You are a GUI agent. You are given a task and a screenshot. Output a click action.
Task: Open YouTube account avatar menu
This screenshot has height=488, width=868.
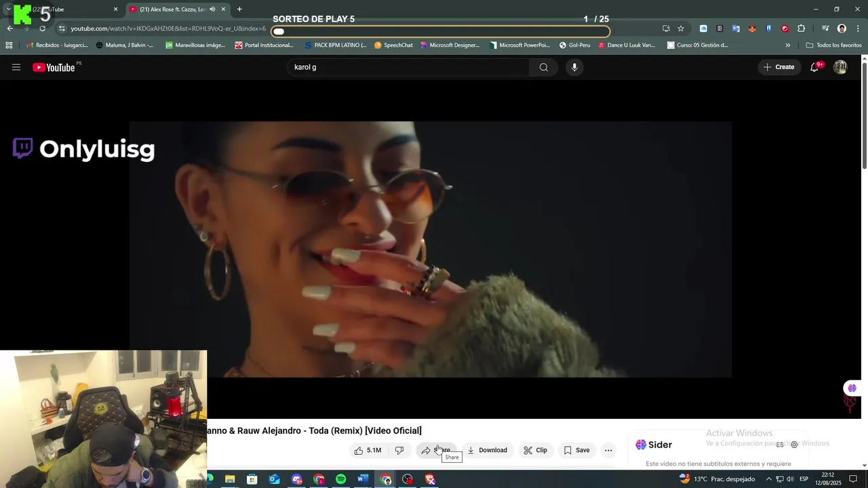click(x=840, y=67)
